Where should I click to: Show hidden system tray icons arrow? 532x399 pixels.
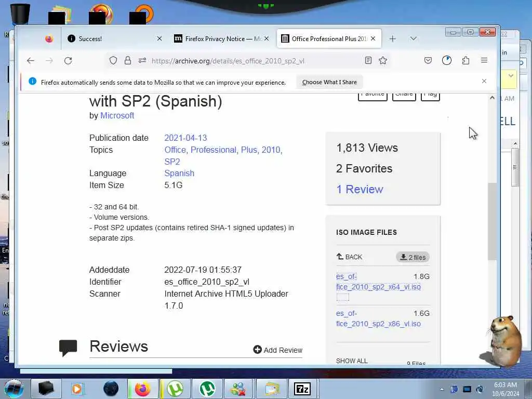[442, 389]
